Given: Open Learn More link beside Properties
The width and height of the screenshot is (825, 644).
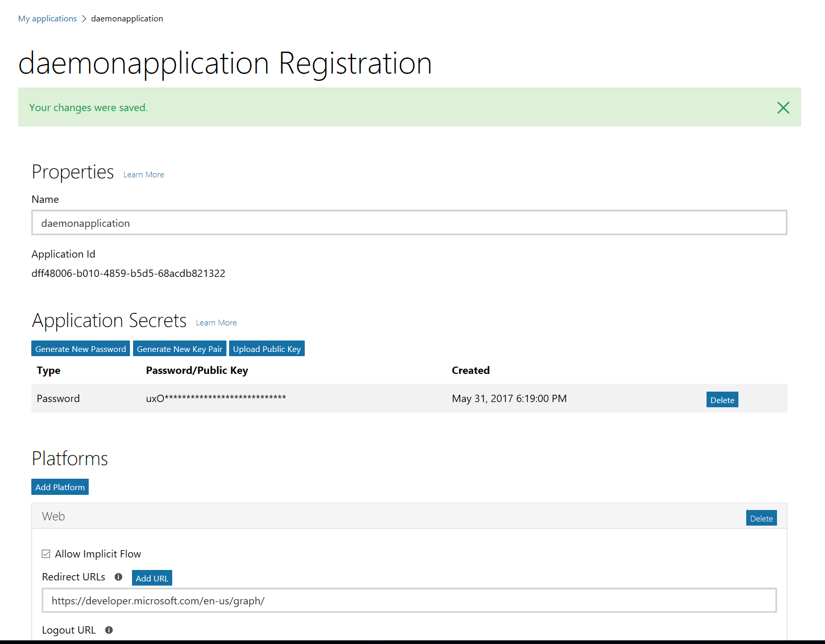Looking at the screenshot, I should point(144,175).
